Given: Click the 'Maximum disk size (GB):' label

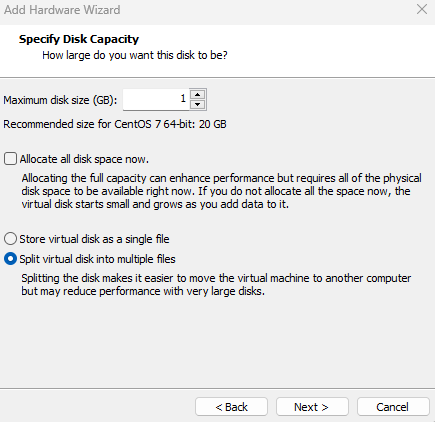Looking at the screenshot, I should [60, 100].
